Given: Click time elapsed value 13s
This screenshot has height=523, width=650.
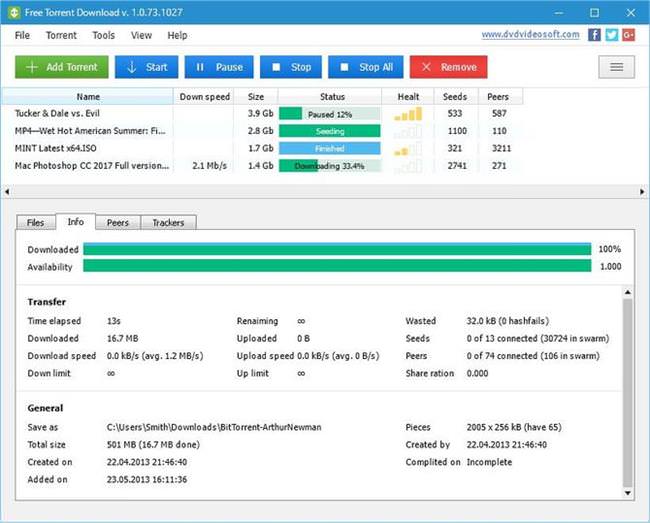Looking at the screenshot, I should (114, 321).
